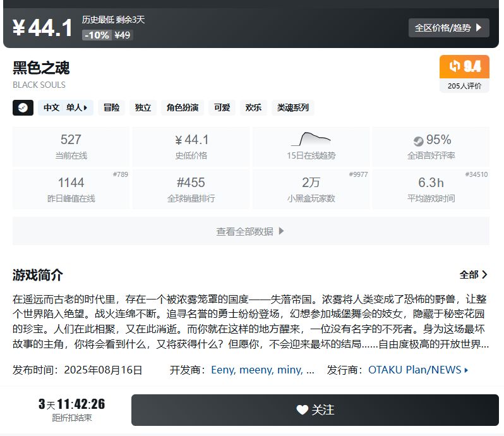This screenshot has width=504, height=436.
Task: Expand 查看全部数据 to view all data
Action: point(251,231)
